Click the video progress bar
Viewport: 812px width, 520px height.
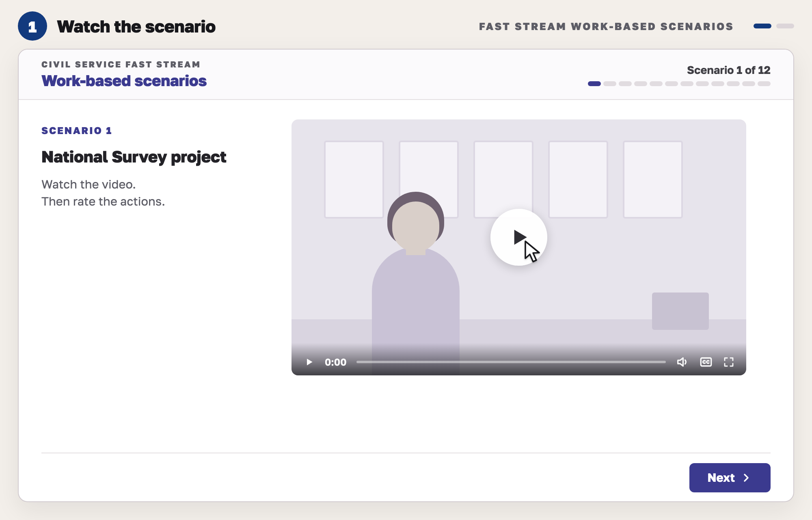click(511, 362)
